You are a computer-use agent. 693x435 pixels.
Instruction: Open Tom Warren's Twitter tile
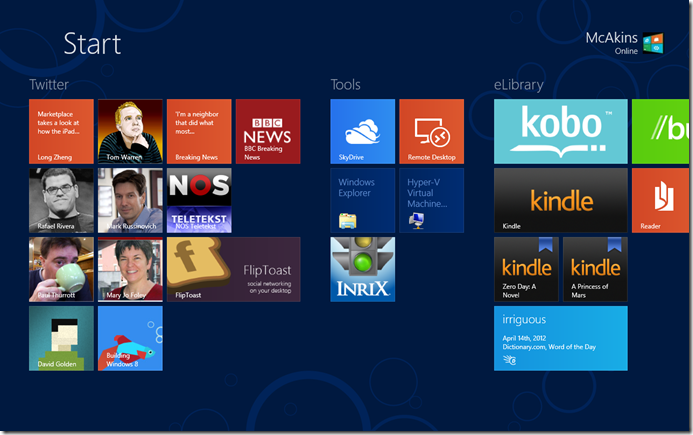(130, 131)
